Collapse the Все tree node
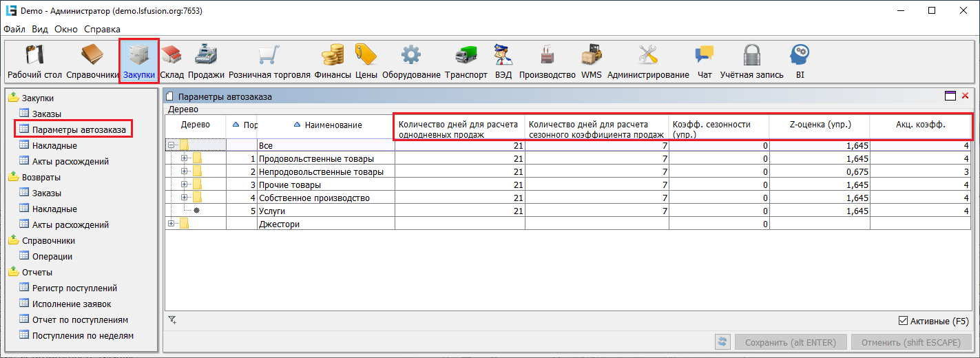This screenshot has height=358, width=980. [x=171, y=145]
